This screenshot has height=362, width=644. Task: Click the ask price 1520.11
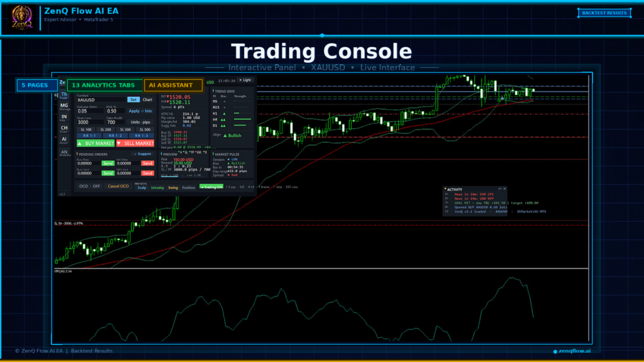179,102
